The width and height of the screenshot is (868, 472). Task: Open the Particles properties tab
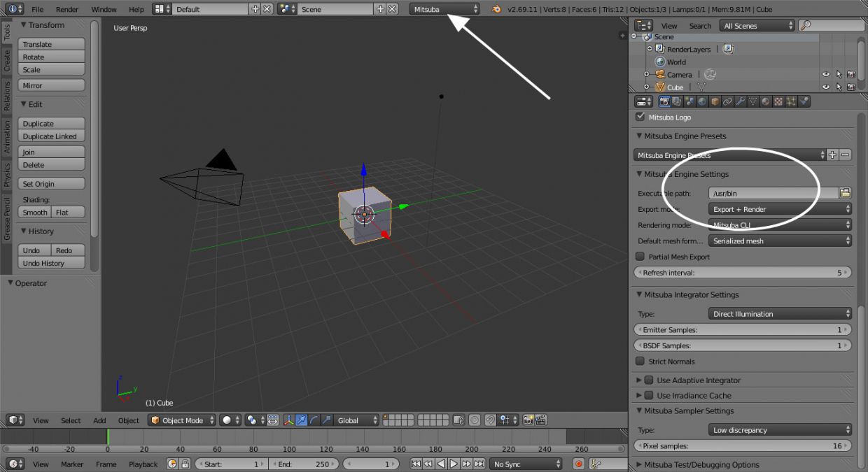point(791,101)
